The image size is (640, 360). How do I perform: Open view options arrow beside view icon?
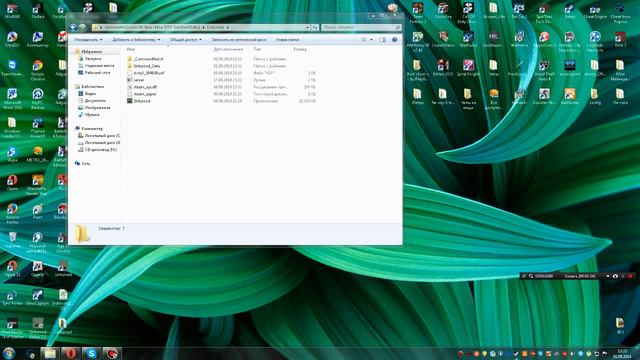pos(371,40)
